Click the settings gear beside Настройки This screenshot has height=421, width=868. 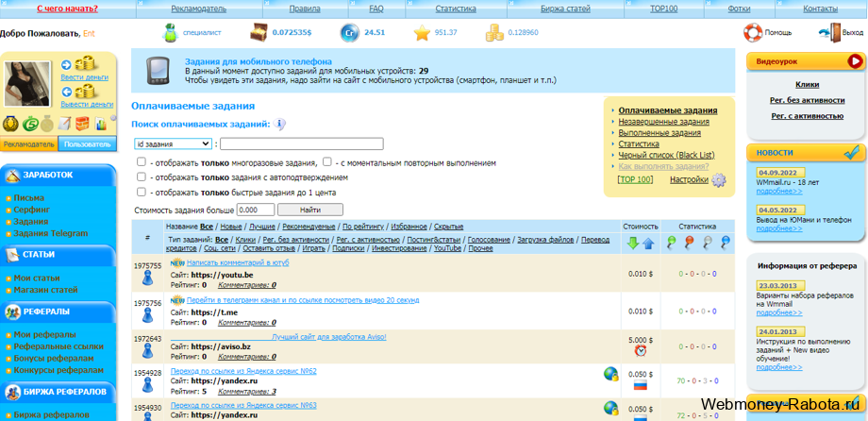719,180
